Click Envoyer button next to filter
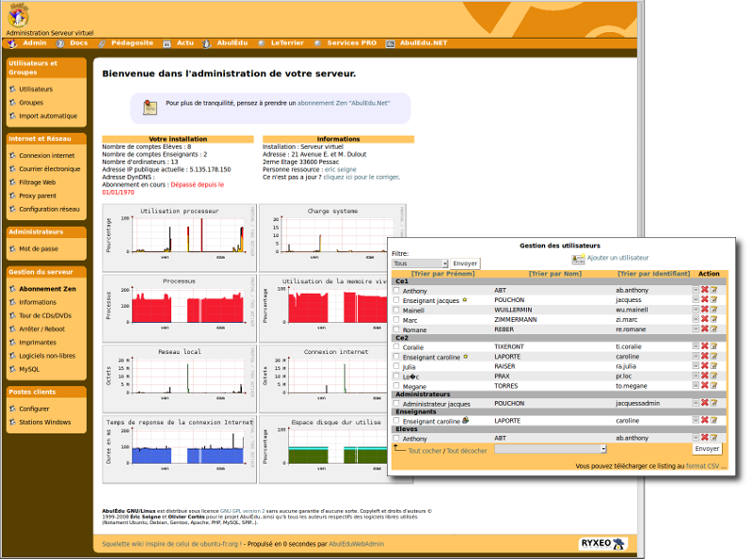753x560 pixels. coord(465,264)
